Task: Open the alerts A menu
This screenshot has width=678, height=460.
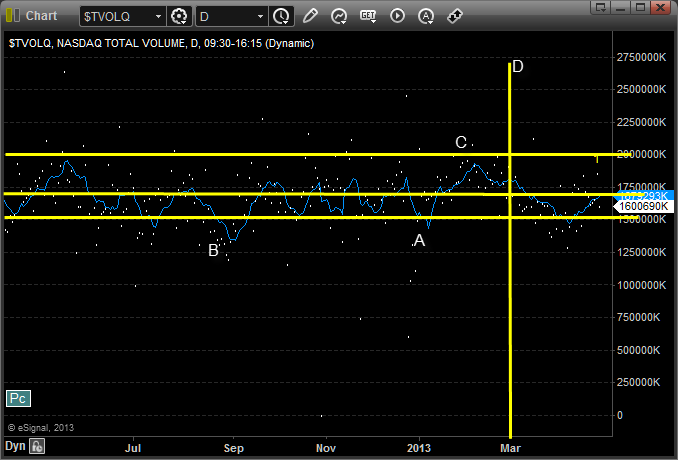Action: (x=426, y=16)
